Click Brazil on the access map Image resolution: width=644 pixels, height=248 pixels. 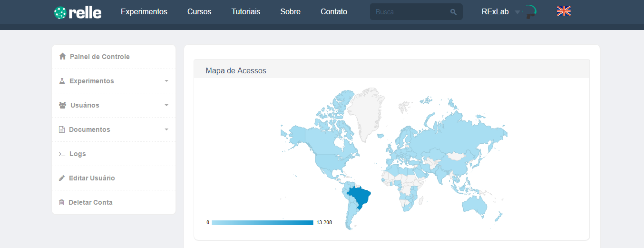click(361, 196)
